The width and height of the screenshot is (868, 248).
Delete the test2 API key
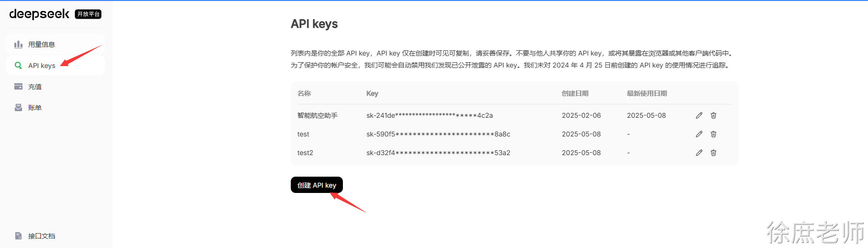[x=714, y=153]
